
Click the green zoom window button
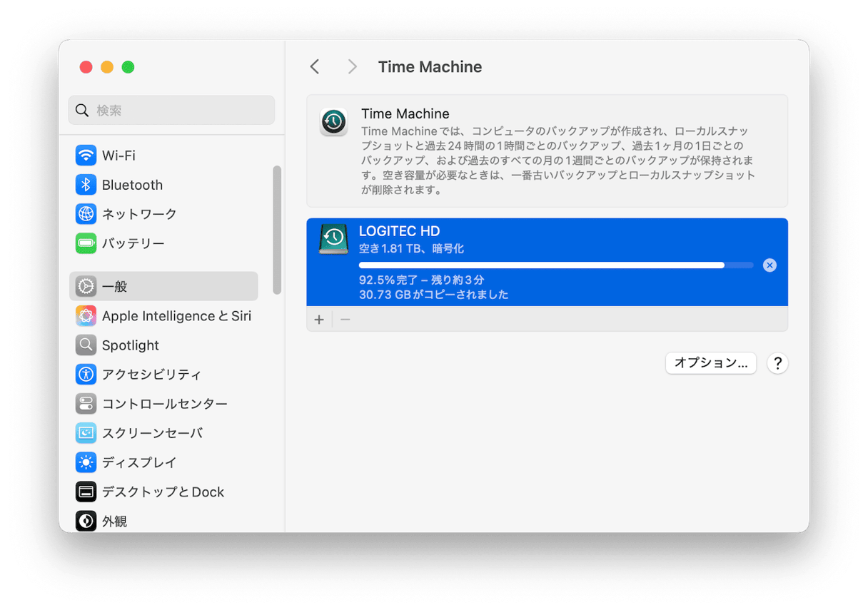click(x=128, y=67)
